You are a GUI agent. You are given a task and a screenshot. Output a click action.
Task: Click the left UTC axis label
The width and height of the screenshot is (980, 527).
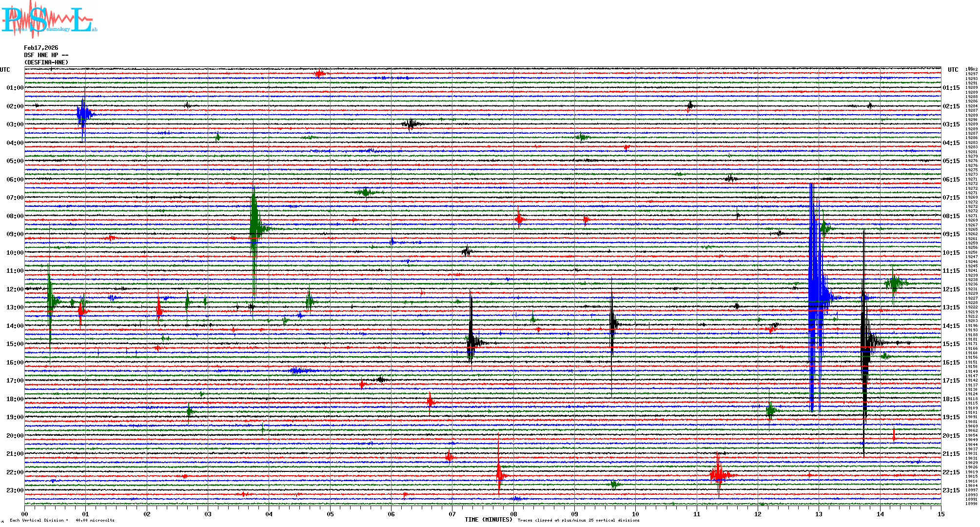(x=5, y=70)
